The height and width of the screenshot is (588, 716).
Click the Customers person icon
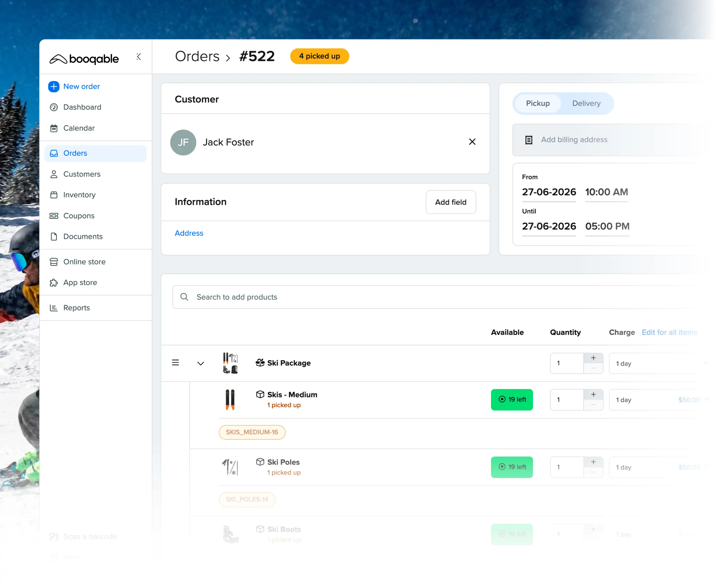tap(54, 174)
